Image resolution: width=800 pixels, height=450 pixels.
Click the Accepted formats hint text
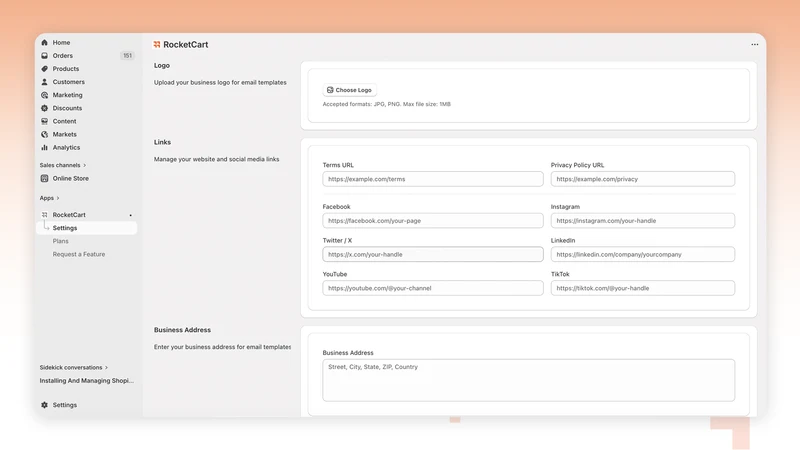[386, 104]
